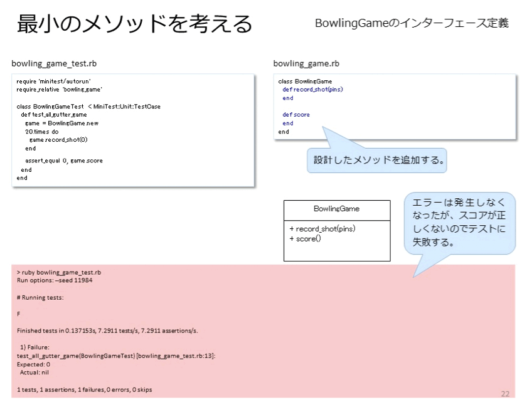The width and height of the screenshot is (532, 407).
Task: Click the > ruby bowling_game_test.rb command line
Action: point(59,272)
